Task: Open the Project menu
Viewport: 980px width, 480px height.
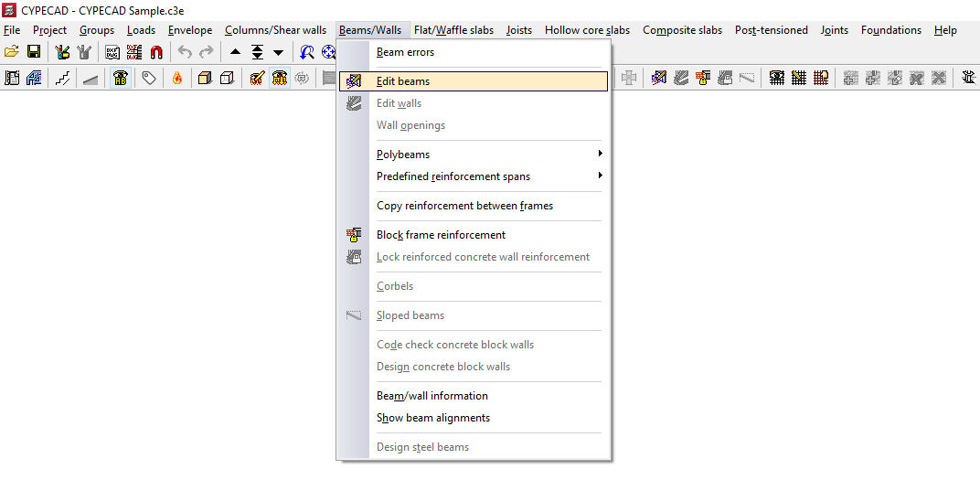Action: [x=50, y=30]
